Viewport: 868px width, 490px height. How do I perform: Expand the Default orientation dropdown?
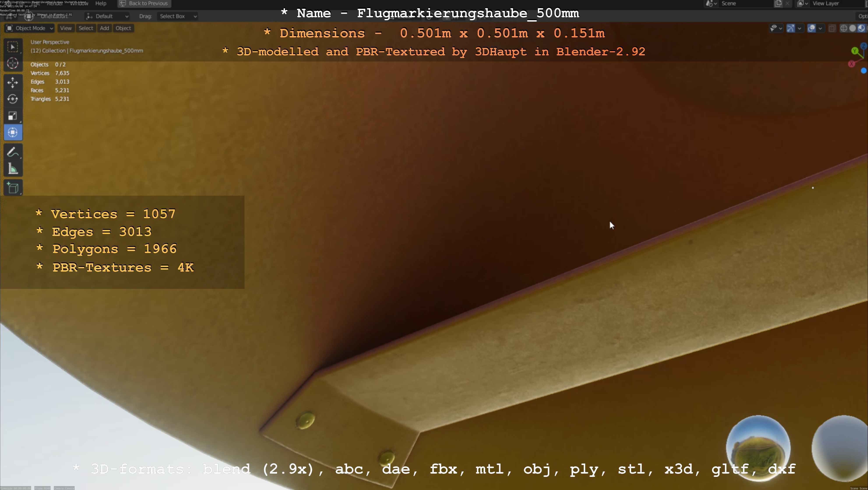coord(107,16)
